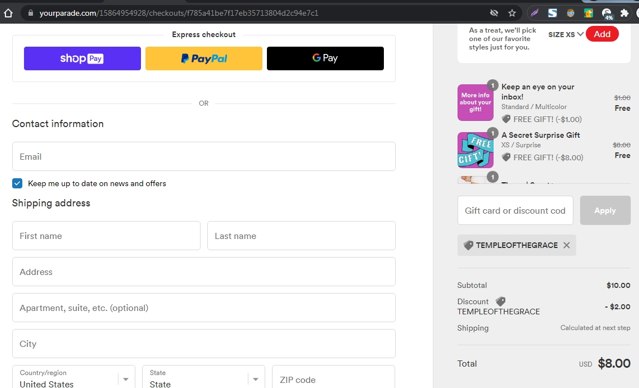Screen dimensions: 639x388
Task: Click 'A Secret Surprise Gift' item title
Action: pos(540,135)
